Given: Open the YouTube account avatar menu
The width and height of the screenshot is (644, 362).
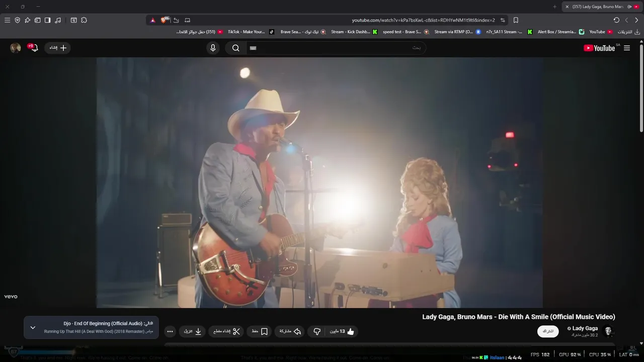Looking at the screenshot, I should [x=16, y=48].
